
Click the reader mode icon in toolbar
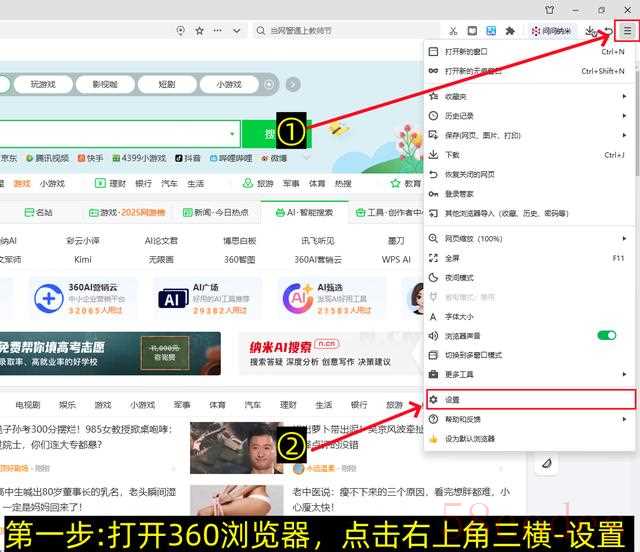[472, 31]
